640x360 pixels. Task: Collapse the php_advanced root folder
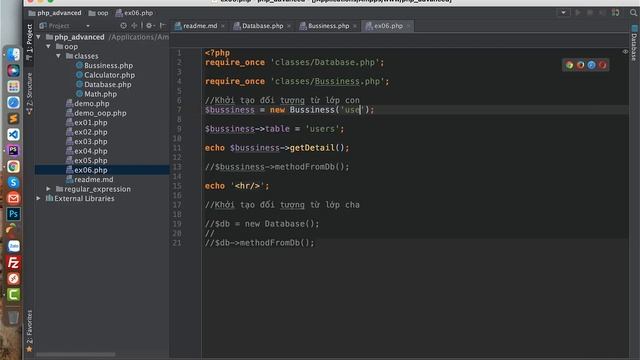point(39,37)
